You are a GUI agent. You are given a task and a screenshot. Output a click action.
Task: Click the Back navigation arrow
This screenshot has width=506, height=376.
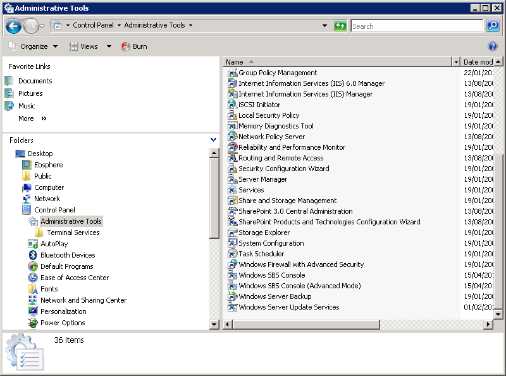[13, 26]
